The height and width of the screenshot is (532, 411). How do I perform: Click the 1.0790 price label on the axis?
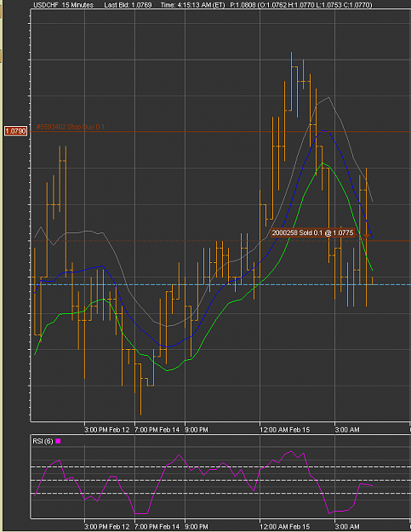pos(15,131)
